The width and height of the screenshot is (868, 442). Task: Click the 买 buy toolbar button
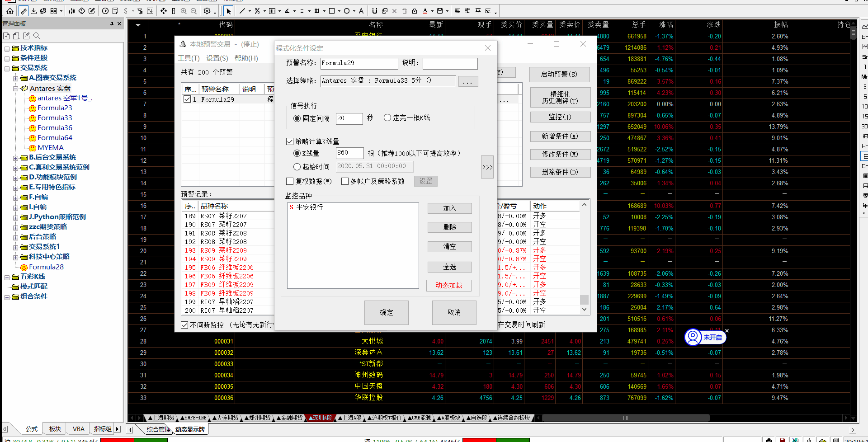pyautogui.click(x=458, y=11)
